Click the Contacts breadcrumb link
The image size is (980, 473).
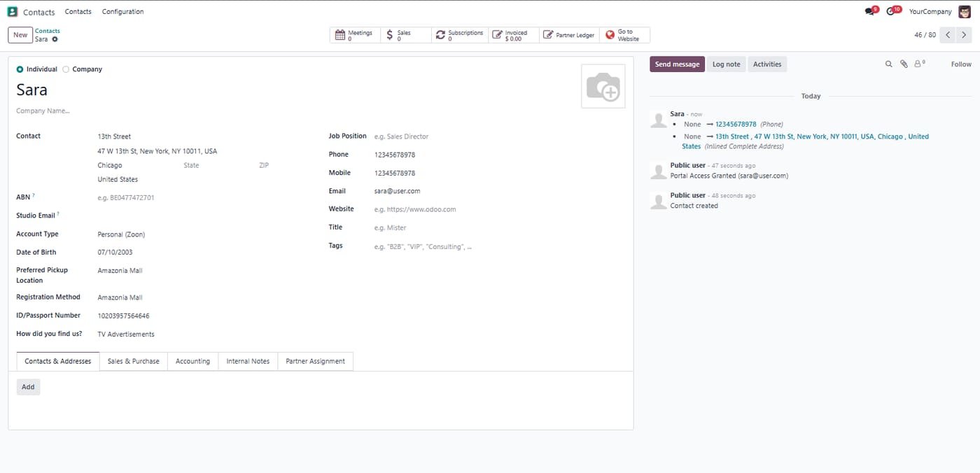(48, 31)
